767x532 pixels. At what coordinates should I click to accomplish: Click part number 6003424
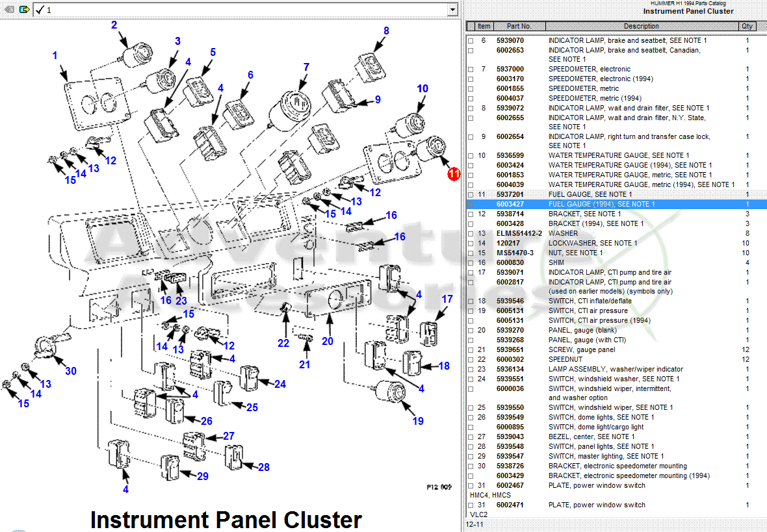(510, 165)
